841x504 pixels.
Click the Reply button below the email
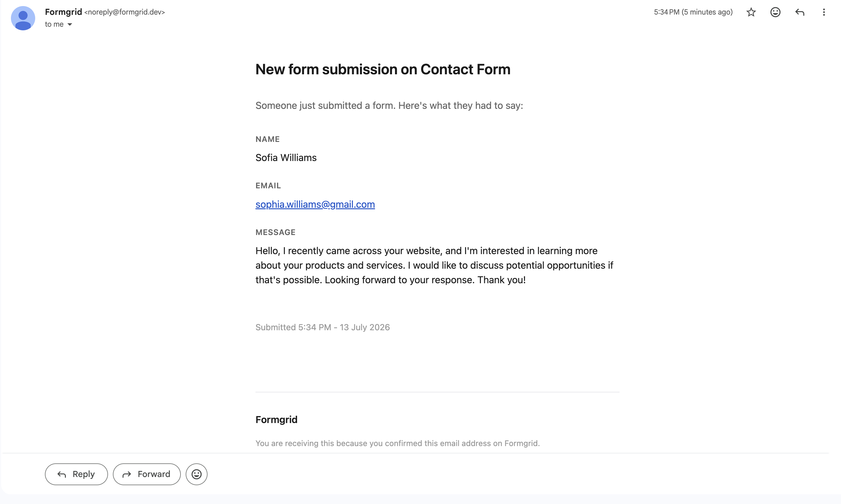(76, 474)
